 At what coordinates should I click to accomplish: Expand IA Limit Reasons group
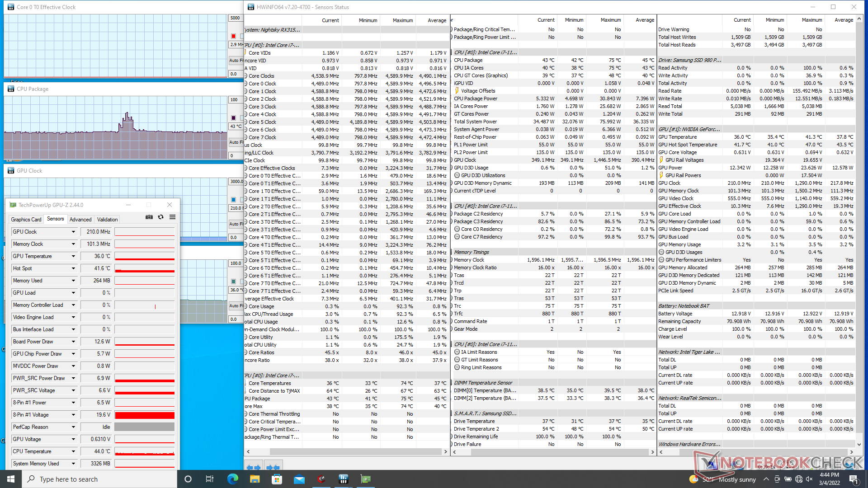click(x=457, y=352)
